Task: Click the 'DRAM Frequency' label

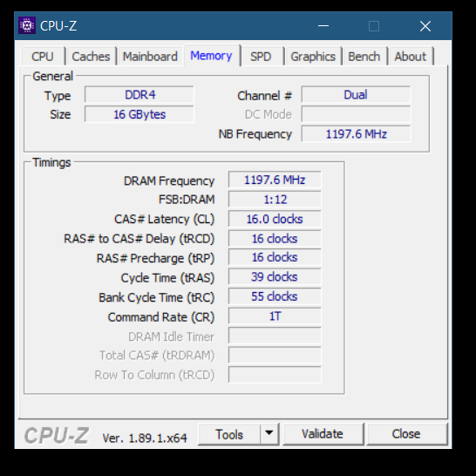Action: 169,181
